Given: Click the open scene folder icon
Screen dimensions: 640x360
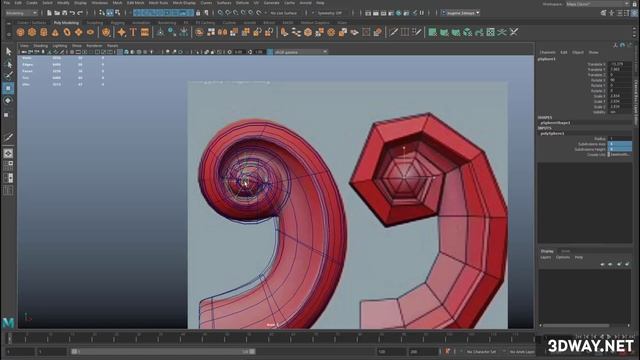Looking at the screenshot, I should point(57,13).
